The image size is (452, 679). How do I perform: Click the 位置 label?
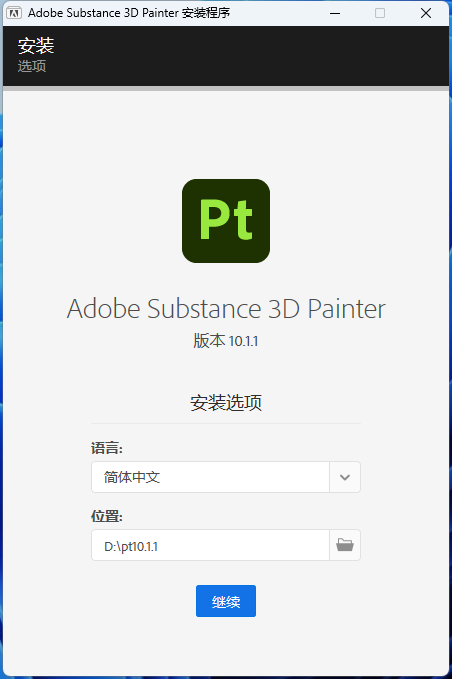107,516
